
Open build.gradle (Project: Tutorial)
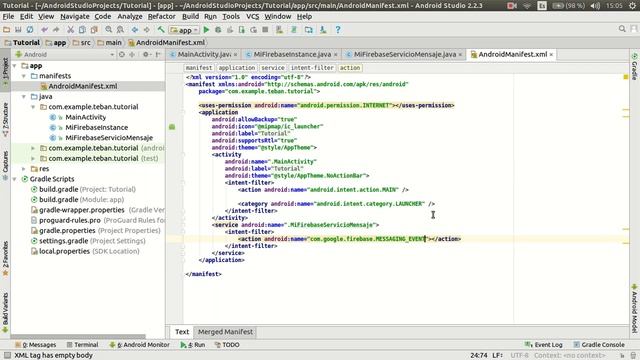(x=87, y=189)
